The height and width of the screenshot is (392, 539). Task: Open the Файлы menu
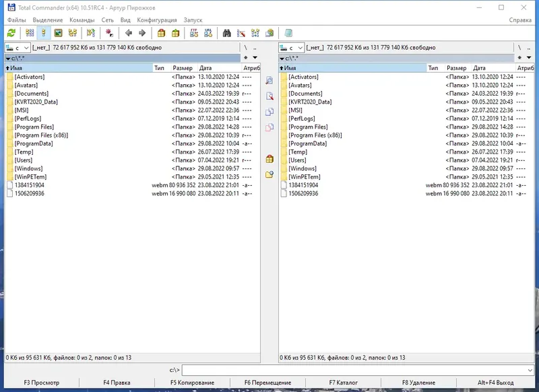tap(16, 20)
